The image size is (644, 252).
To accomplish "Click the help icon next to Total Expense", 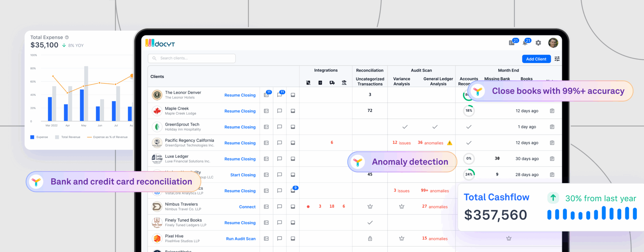I will pos(67,37).
